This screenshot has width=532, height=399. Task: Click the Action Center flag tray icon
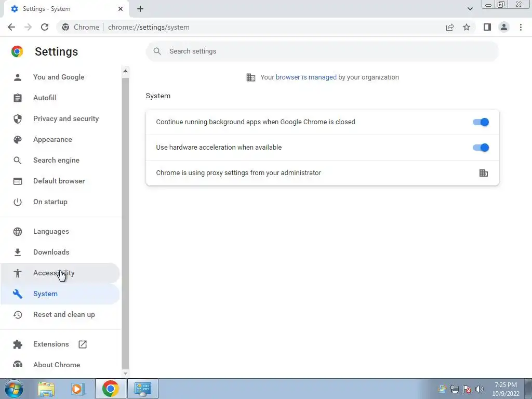tap(467, 389)
